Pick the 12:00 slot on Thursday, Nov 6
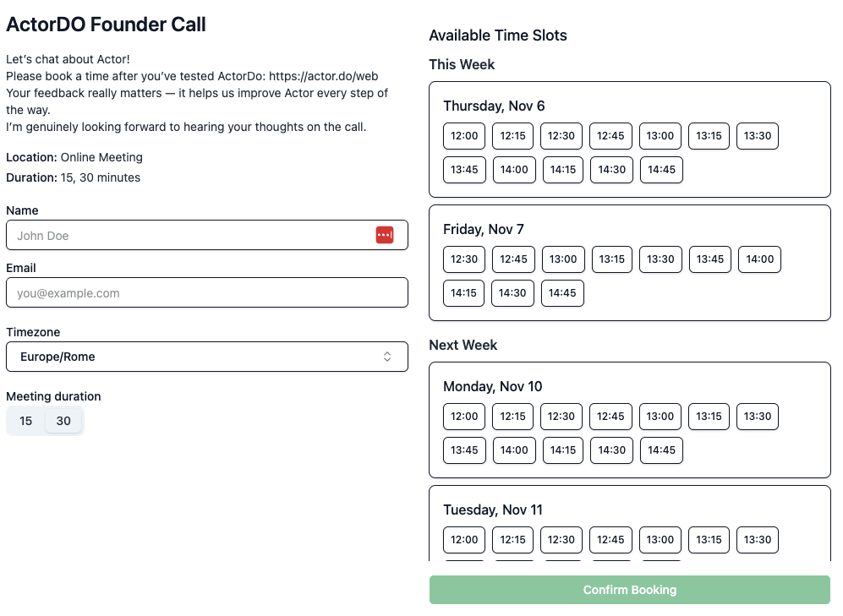843x616 pixels. click(464, 136)
